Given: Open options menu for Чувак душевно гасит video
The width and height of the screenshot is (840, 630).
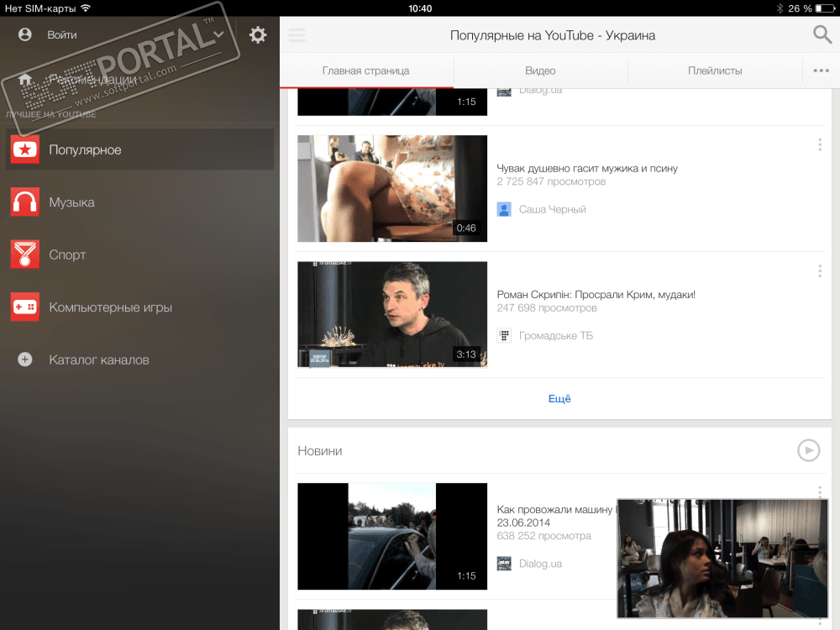Looking at the screenshot, I should (820, 144).
